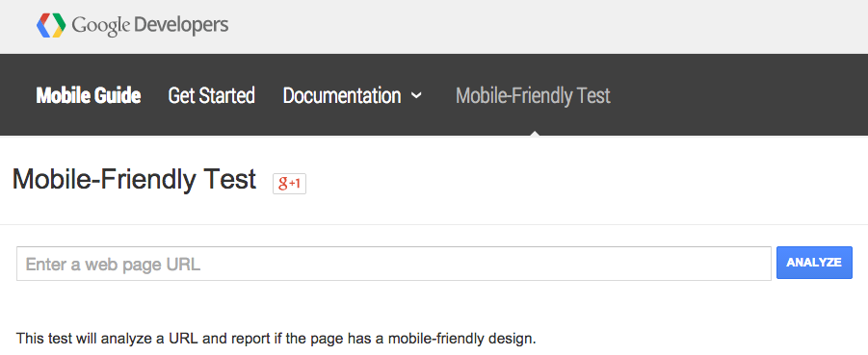Click the ANALYZE button
This screenshot has width=868, height=355.
(814, 263)
